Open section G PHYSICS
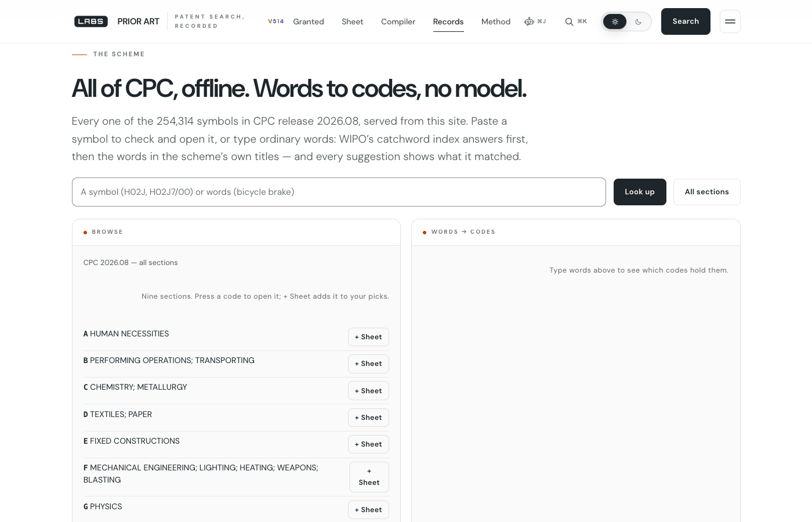Image resolution: width=812 pixels, height=522 pixels. click(103, 506)
